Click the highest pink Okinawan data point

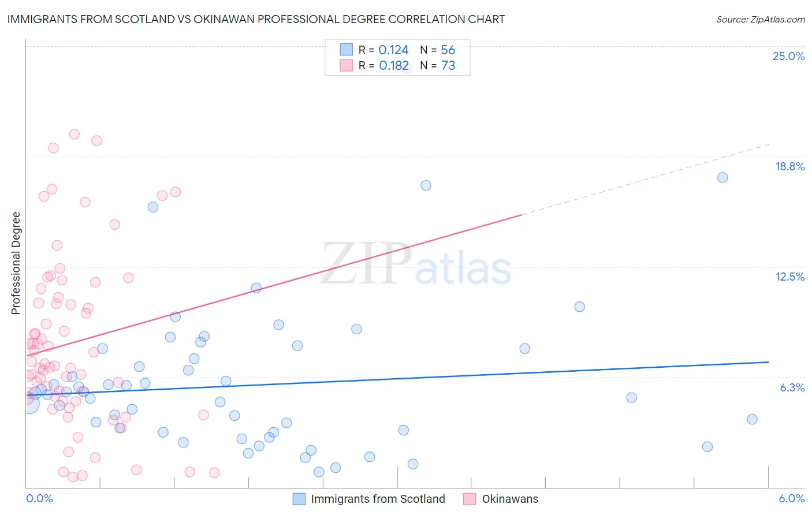pos(74,134)
